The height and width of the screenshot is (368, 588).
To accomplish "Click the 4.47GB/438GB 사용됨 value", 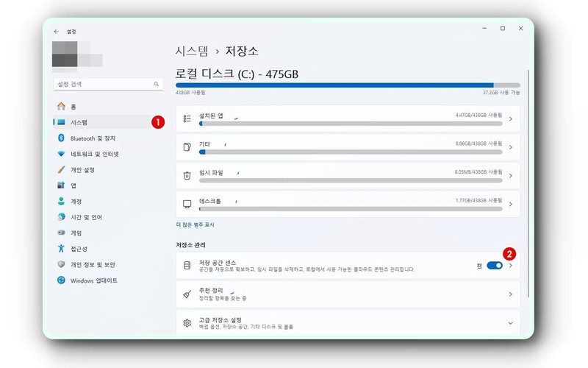I will coord(478,115).
